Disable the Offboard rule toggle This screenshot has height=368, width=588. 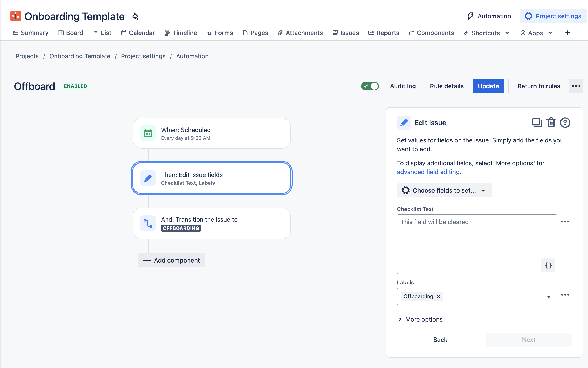370,86
